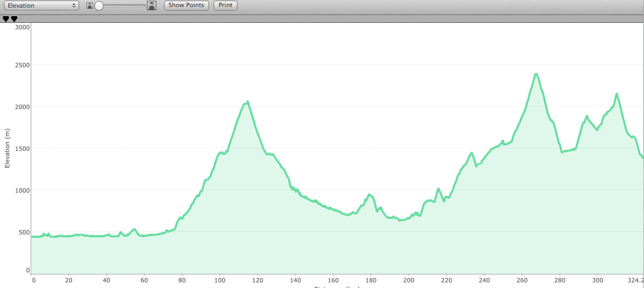Viewport: 644px width, 288px height.
Task: Click the highest peak near 267 km
Action: 536,74
